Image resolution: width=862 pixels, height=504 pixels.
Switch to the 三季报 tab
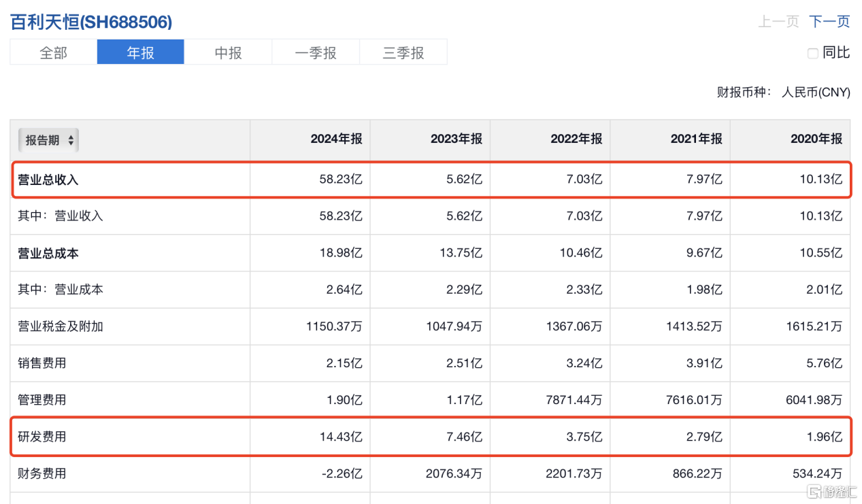(403, 52)
